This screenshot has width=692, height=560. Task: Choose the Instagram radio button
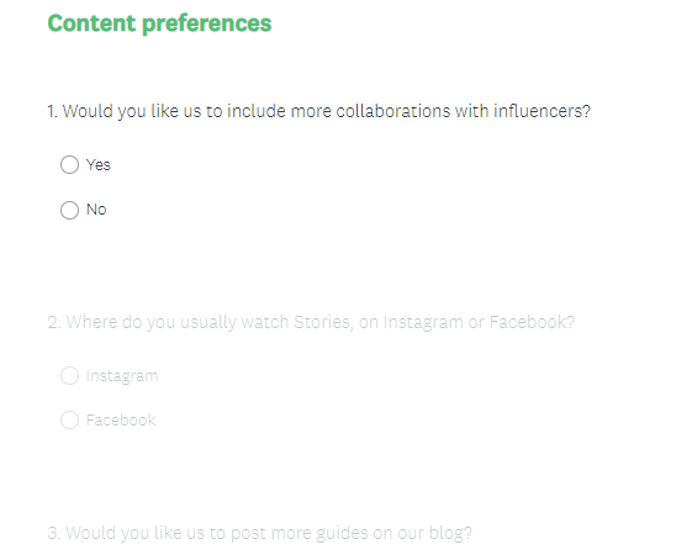coord(69,376)
